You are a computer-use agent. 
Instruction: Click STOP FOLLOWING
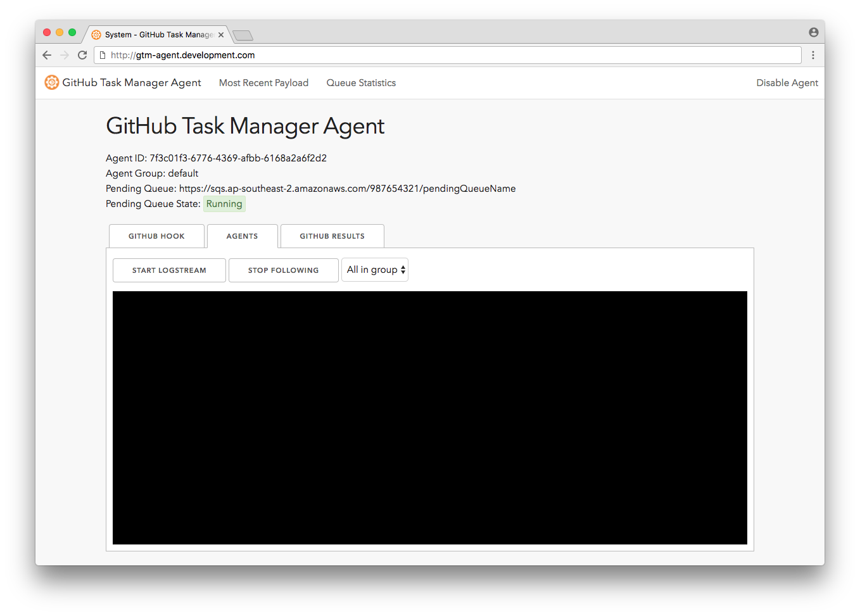[283, 270]
